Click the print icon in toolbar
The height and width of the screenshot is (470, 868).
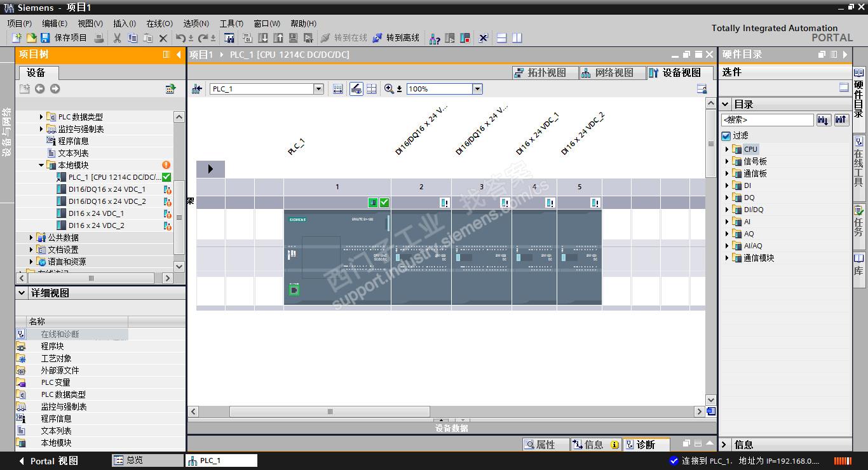pyautogui.click(x=99, y=38)
